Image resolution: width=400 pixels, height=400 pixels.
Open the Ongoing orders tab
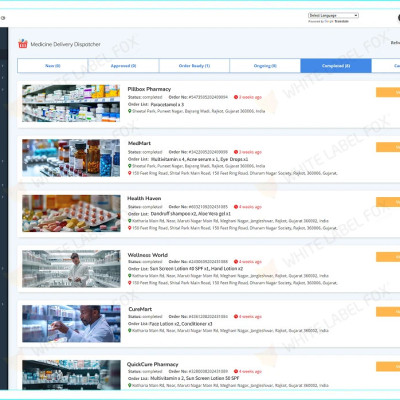point(265,66)
